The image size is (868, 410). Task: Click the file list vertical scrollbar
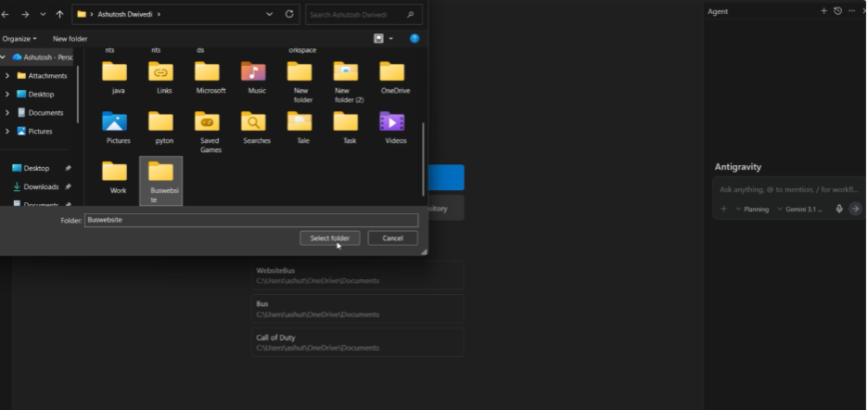click(424, 160)
